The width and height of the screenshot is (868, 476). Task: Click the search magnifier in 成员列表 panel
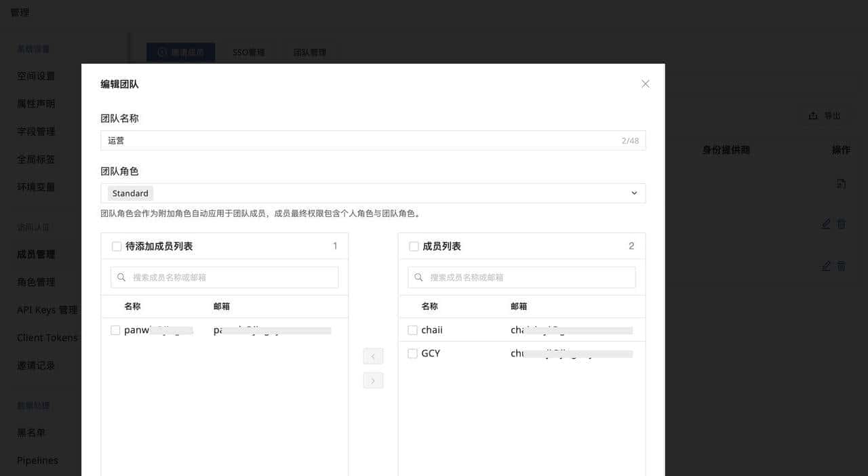(419, 277)
